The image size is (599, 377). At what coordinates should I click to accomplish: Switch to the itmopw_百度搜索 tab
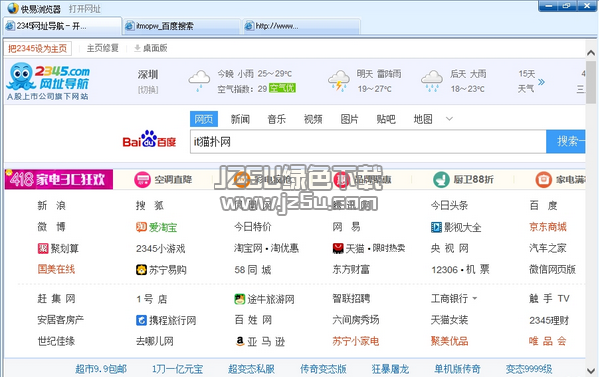pos(182,26)
